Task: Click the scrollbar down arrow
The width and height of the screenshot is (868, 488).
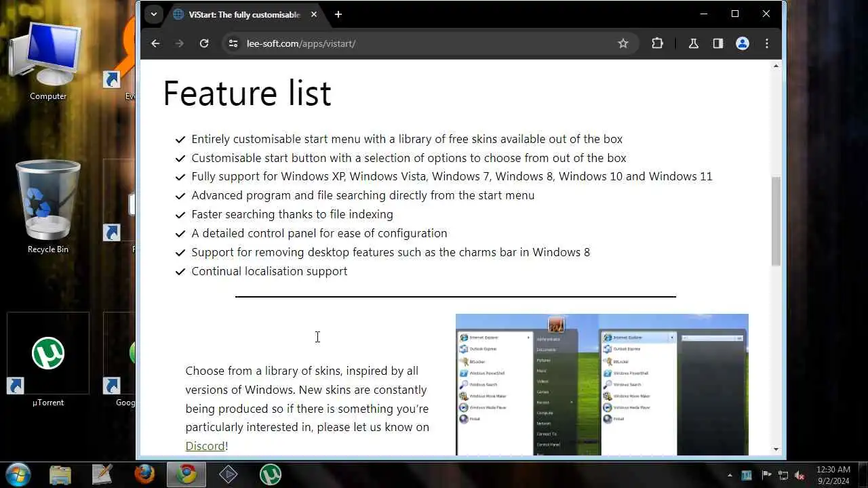Action: [776, 449]
